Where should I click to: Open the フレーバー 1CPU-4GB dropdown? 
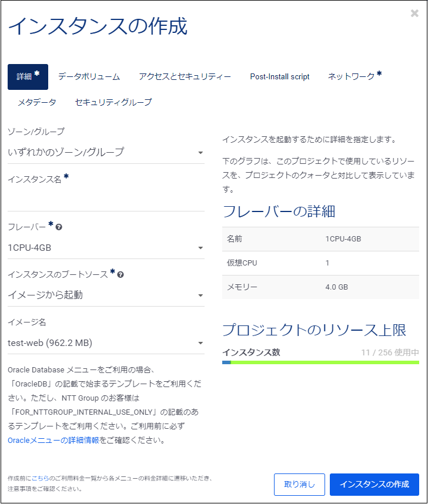106,248
